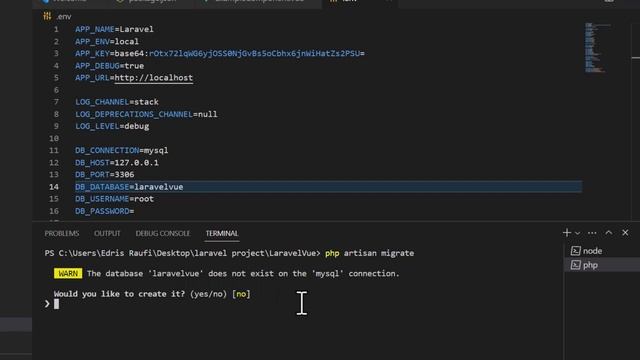
Task: Click the .env breadcrumb label
Action: (x=64, y=17)
